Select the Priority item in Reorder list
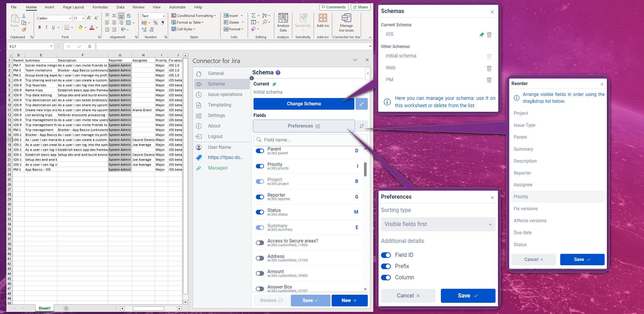 [558, 197]
